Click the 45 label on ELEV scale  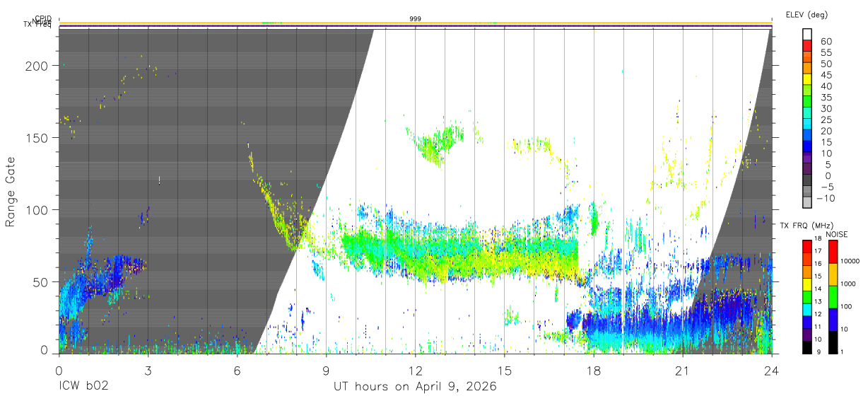click(x=826, y=75)
